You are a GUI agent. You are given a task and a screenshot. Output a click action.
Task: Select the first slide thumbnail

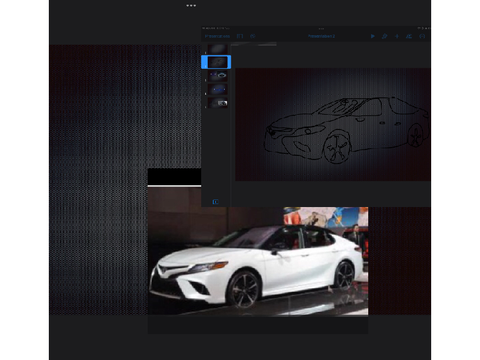click(218, 49)
